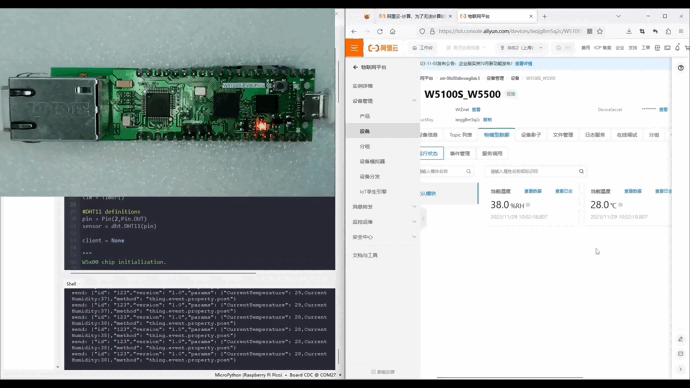690x388 pixels.
Task: Switch to the 设备影子 tab
Action: 531,135
